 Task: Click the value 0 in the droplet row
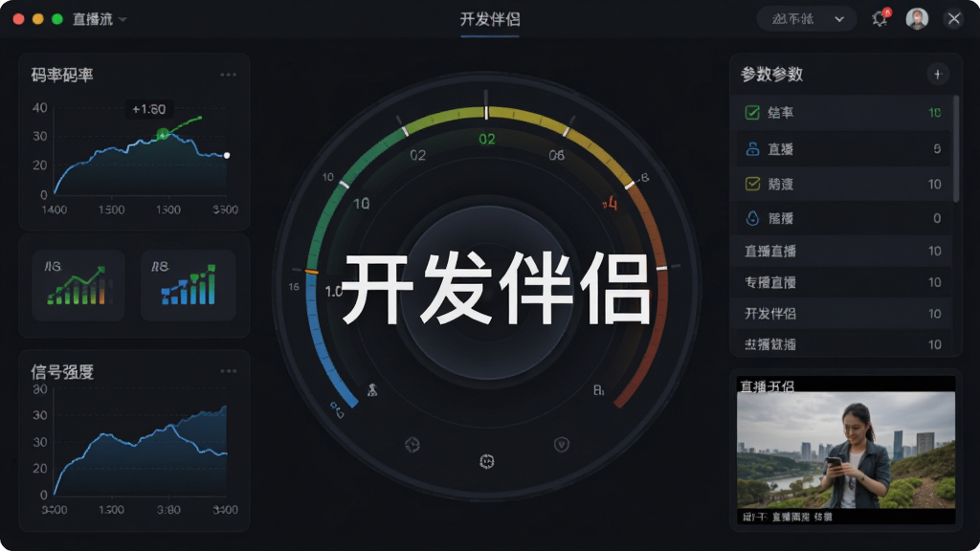pyautogui.click(x=937, y=218)
